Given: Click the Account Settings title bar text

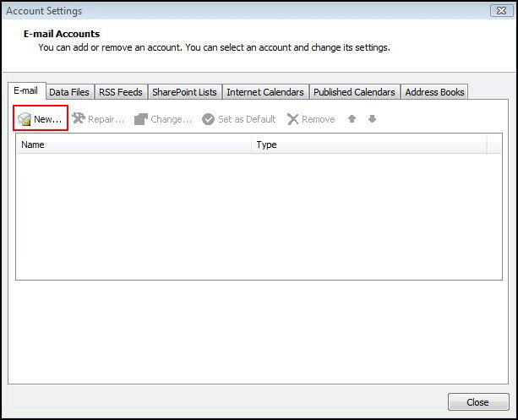Looking at the screenshot, I should tap(44, 10).
